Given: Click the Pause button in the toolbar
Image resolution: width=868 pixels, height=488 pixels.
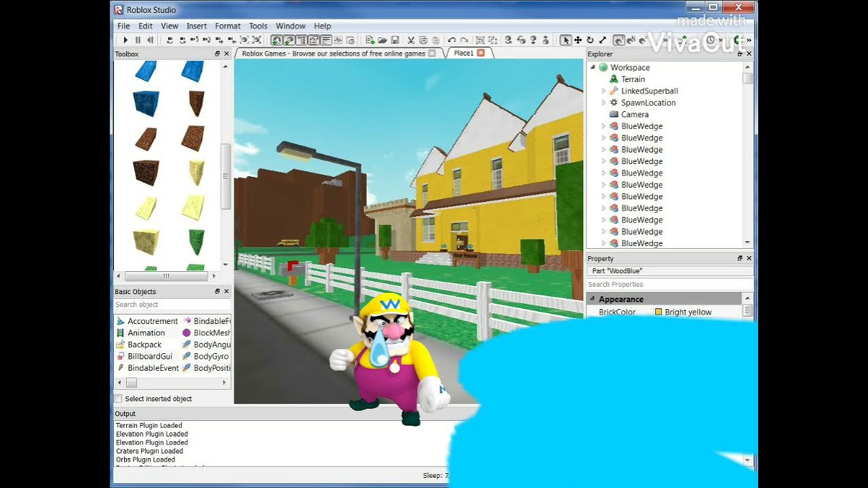Looking at the screenshot, I should point(138,40).
